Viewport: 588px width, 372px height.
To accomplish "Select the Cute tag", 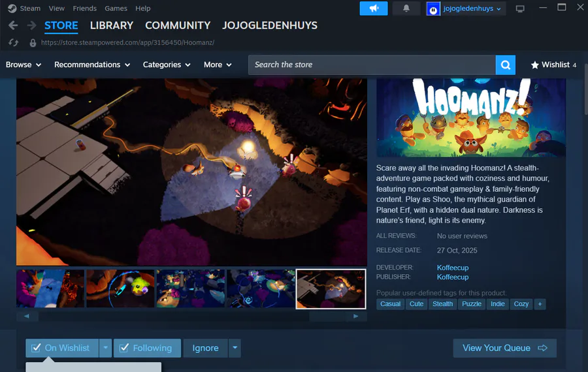I will click(416, 304).
